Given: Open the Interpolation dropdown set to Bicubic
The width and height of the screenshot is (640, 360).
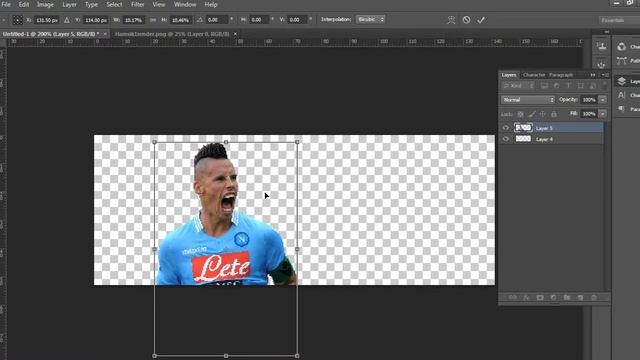Looking at the screenshot, I should [370, 20].
